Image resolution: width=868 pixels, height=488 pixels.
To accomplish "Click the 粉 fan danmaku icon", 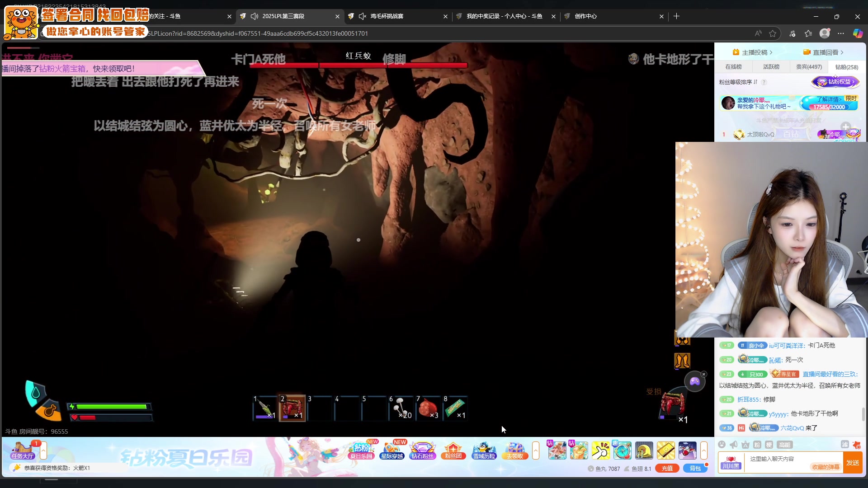I will coord(757,445).
